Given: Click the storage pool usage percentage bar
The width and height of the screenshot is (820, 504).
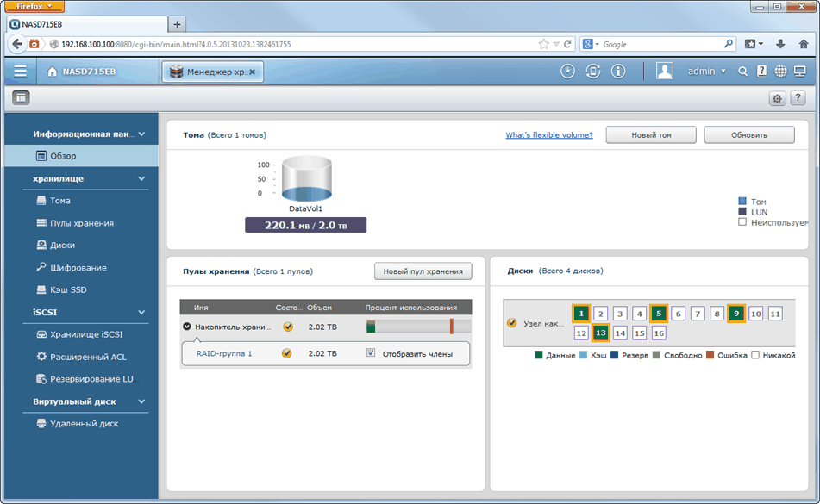Looking at the screenshot, I should 418,327.
